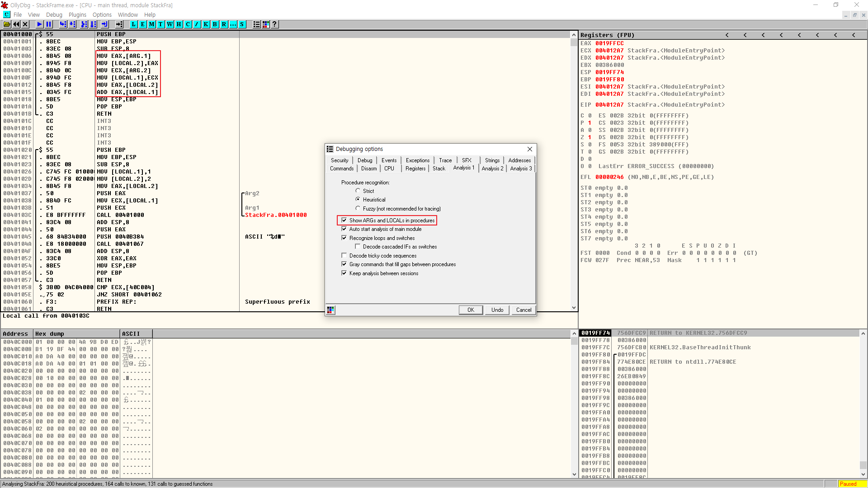
Task: Select the Strict procedure recognition option
Action: (x=358, y=191)
